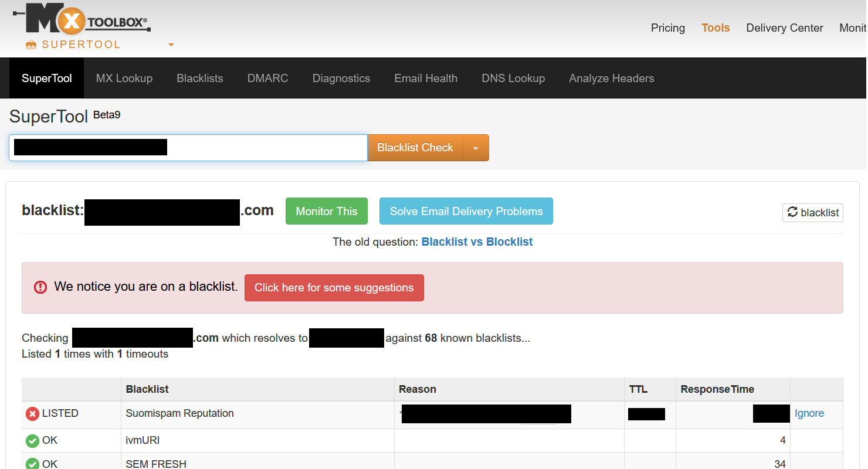Image resolution: width=868 pixels, height=469 pixels.
Task: Select the Suomispam Reputation blacklist name
Action: click(x=179, y=413)
